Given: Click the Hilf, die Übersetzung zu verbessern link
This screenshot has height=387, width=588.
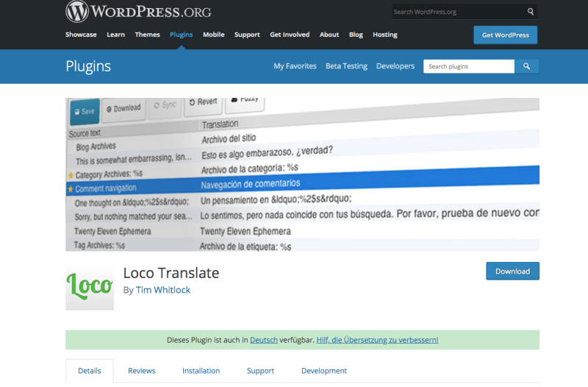Looking at the screenshot, I should 377,340.
